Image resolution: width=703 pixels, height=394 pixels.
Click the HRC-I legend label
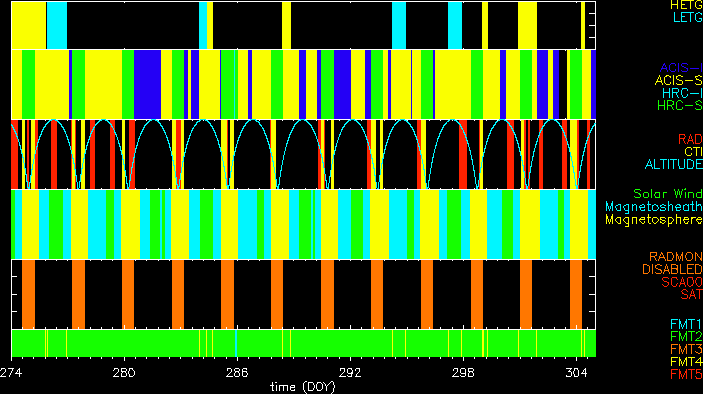coord(682,93)
